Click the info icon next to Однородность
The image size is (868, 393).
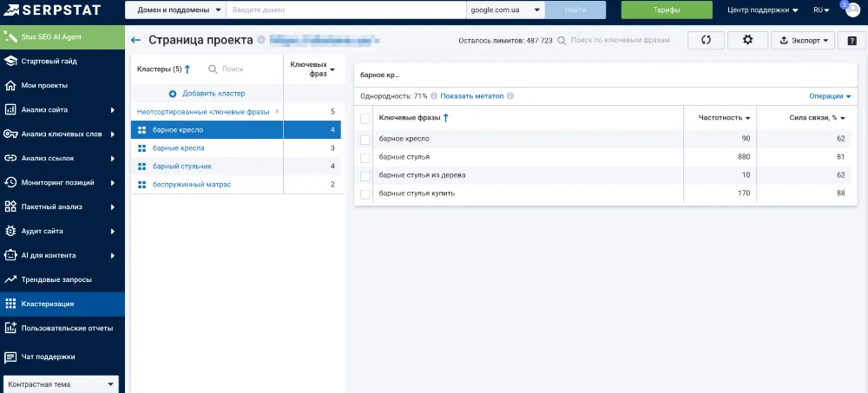coord(434,95)
